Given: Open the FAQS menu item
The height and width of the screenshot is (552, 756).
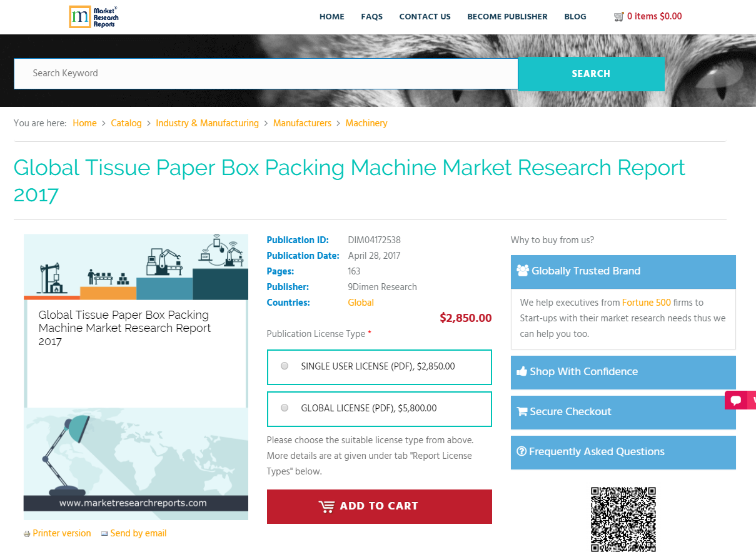Looking at the screenshot, I should (x=372, y=17).
